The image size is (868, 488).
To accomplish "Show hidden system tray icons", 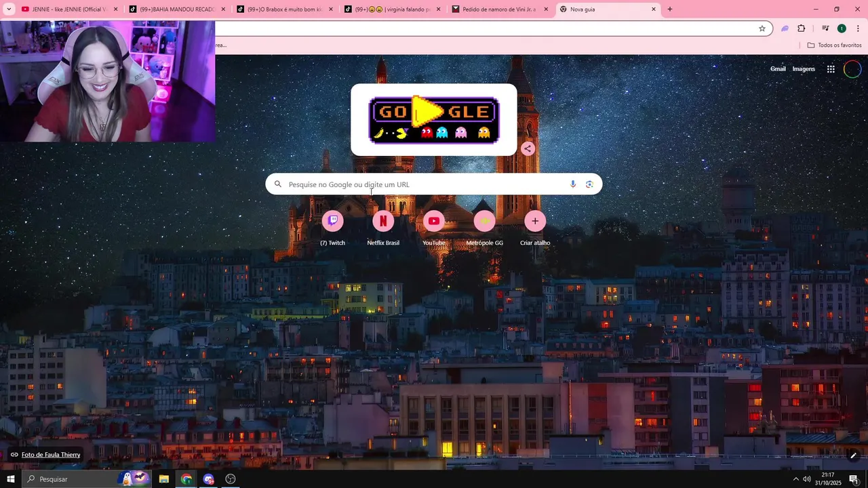I will coord(795,479).
